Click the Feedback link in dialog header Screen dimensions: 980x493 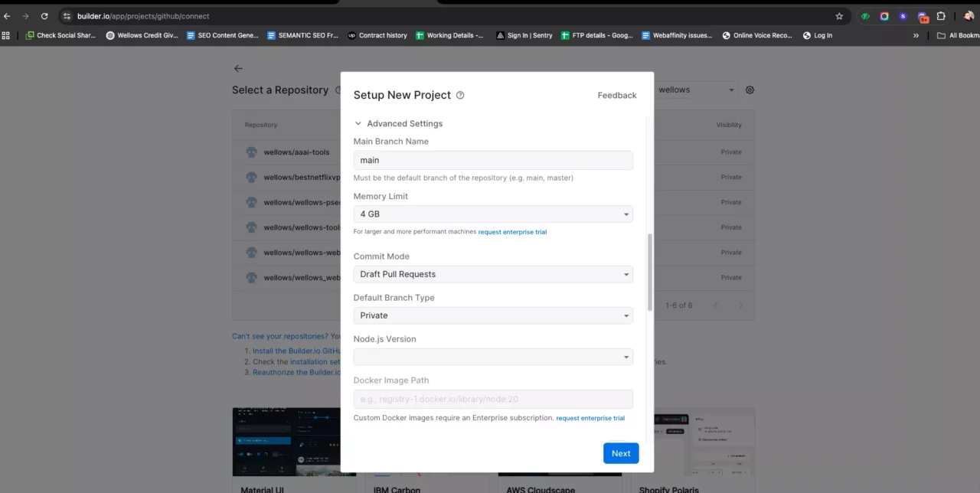[617, 96]
